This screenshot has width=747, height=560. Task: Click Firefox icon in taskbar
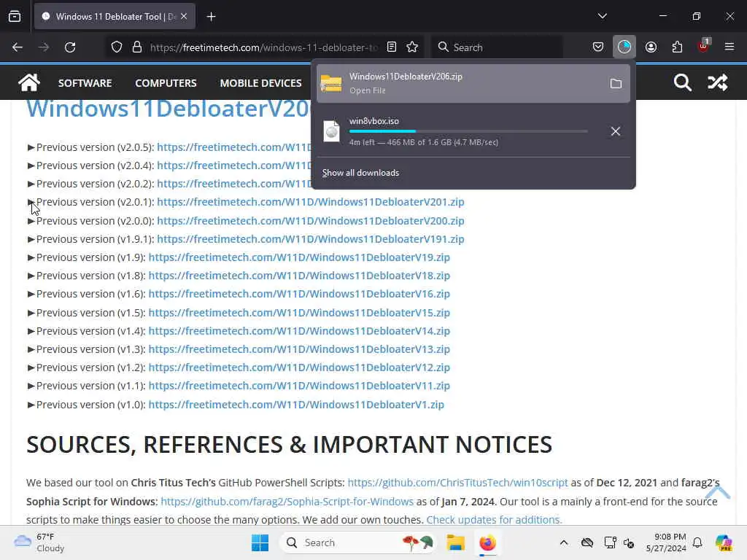pyautogui.click(x=487, y=542)
